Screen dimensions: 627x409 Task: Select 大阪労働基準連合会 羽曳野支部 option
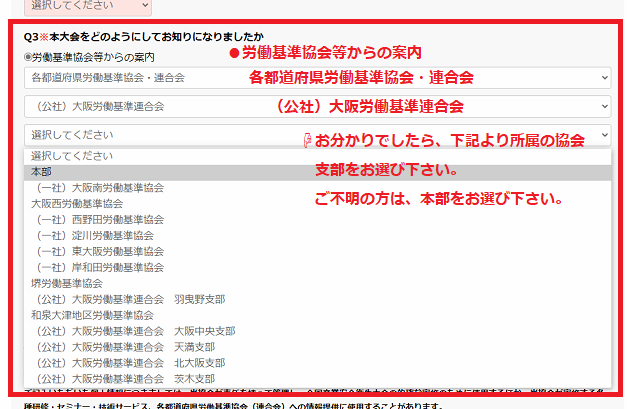tap(317, 299)
